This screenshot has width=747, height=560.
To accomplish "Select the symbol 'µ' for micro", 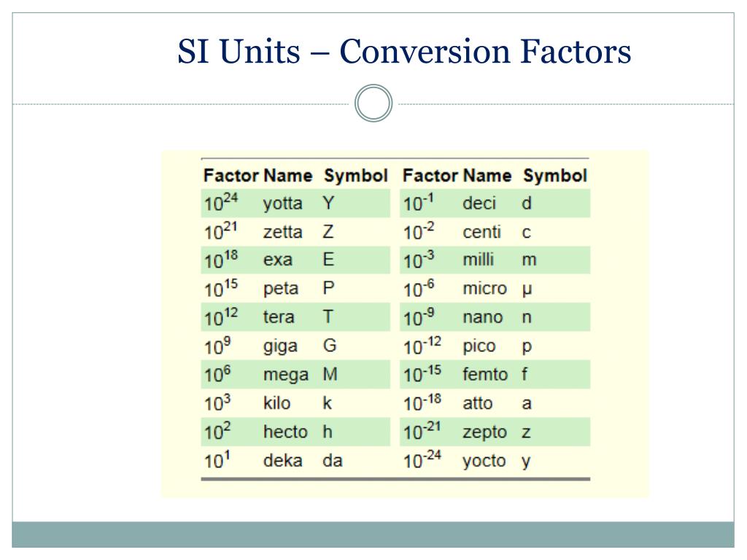I will click(x=527, y=289).
